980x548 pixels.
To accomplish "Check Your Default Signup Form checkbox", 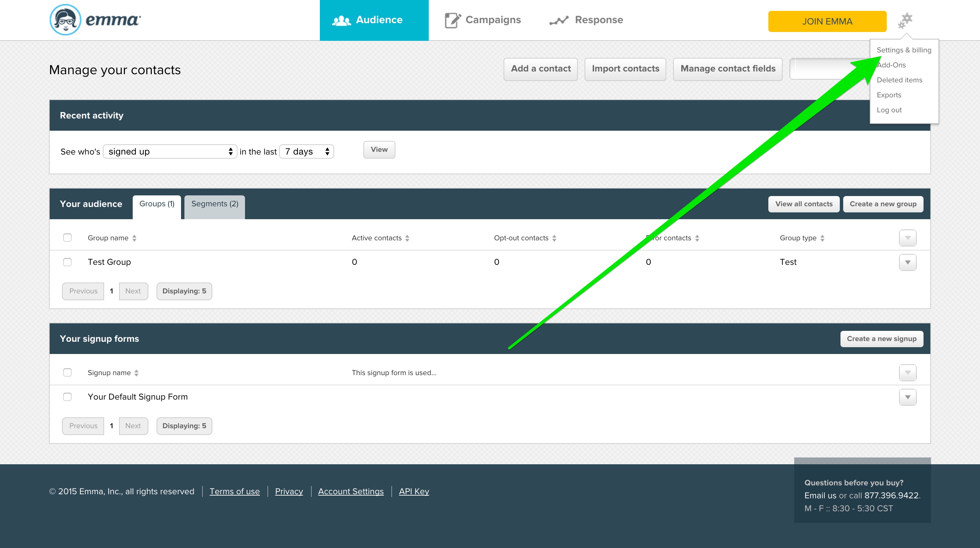I will coord(67,397).
